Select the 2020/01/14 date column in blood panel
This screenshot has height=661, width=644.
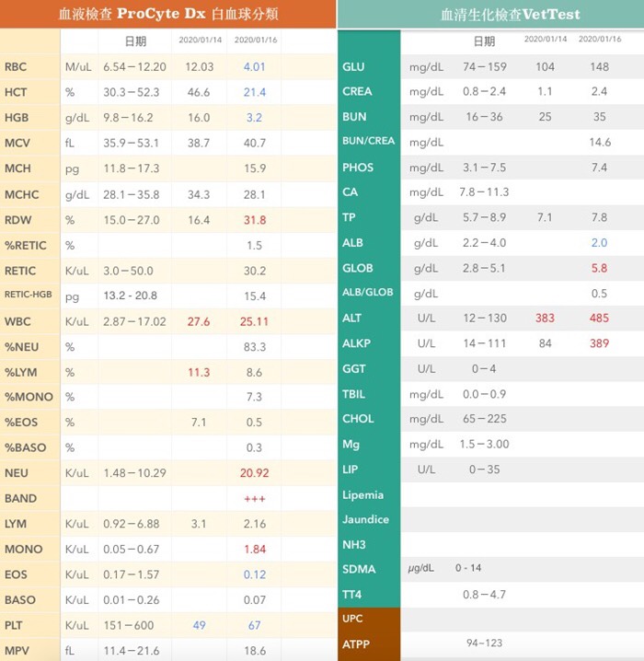click(200, 40)
